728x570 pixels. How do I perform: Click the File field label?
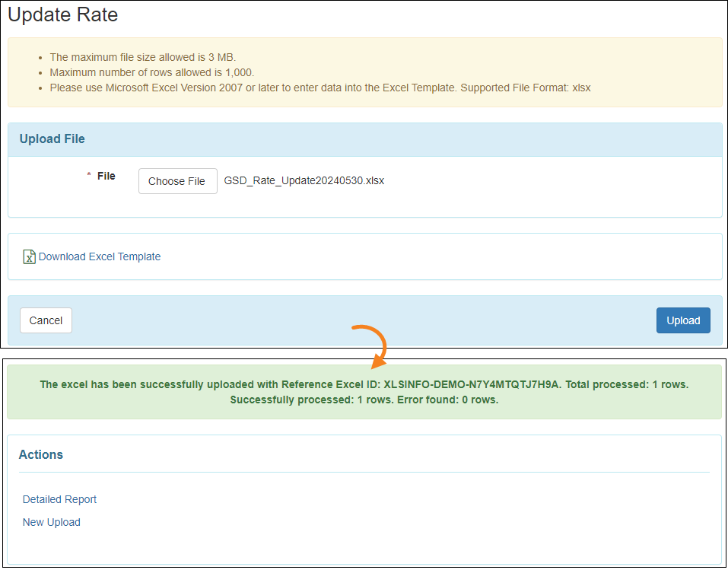(106, 176)
